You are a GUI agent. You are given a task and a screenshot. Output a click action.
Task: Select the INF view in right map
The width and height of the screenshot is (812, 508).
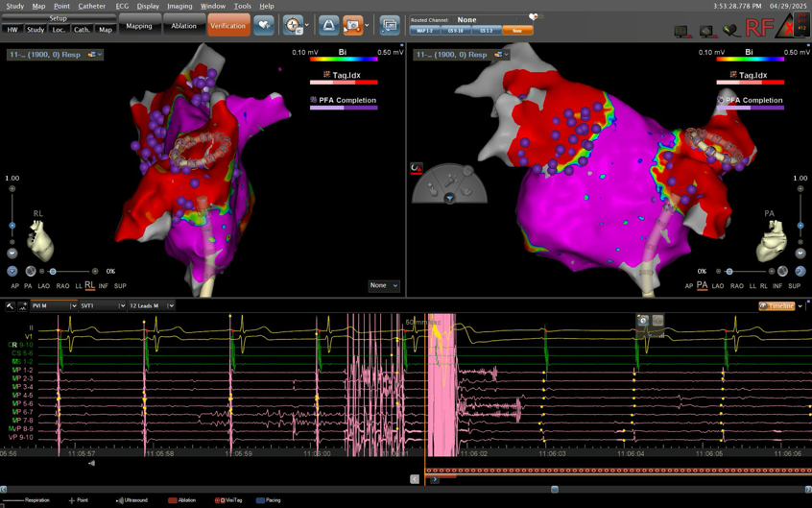pos(776,286)
